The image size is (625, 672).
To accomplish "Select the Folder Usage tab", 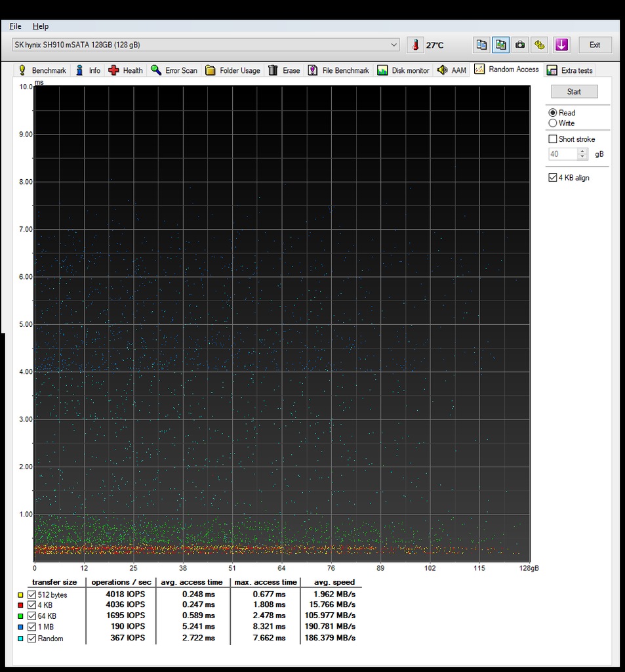I will pos(233,70).
